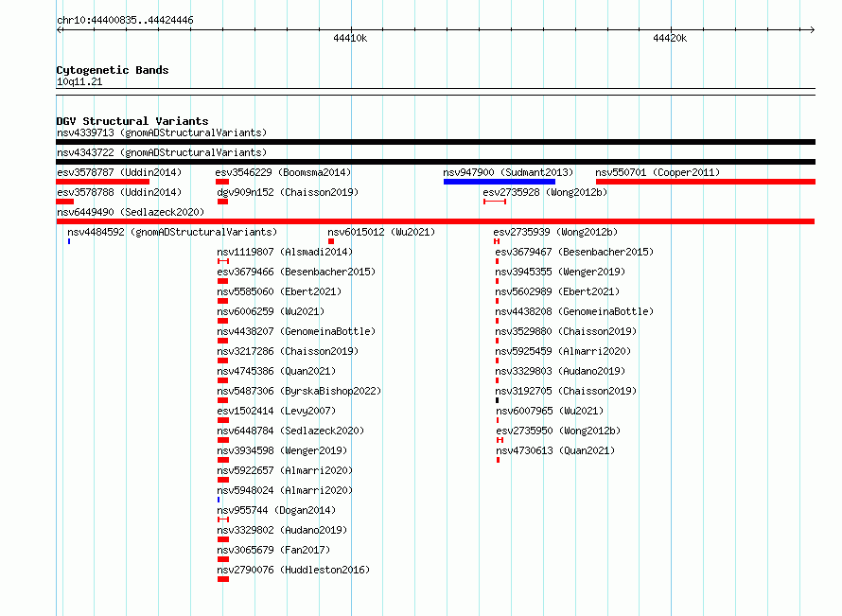Click the nsv4339713 gnomADStructuralVariants label

pos(162,132)
